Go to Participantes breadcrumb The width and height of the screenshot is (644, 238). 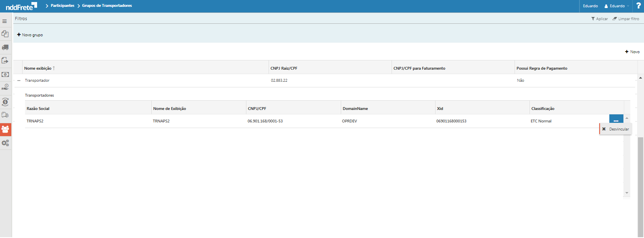tap(63, 6)
